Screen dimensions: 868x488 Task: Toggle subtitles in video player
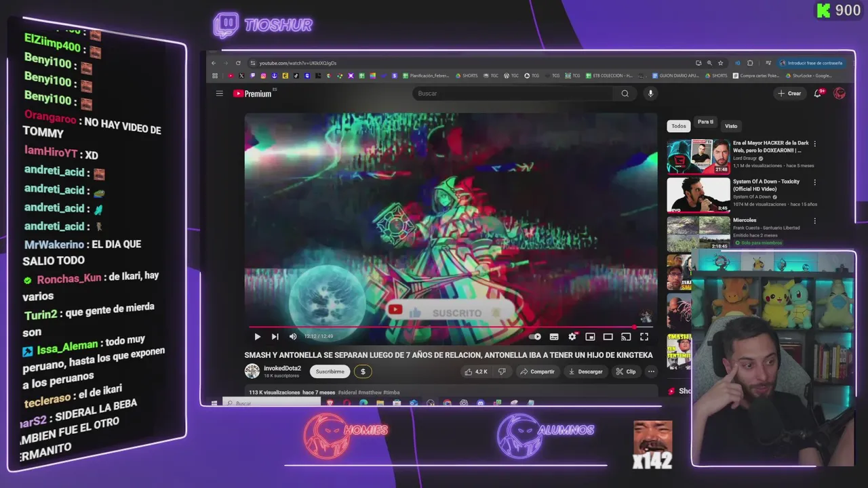(x=554, y=337)
